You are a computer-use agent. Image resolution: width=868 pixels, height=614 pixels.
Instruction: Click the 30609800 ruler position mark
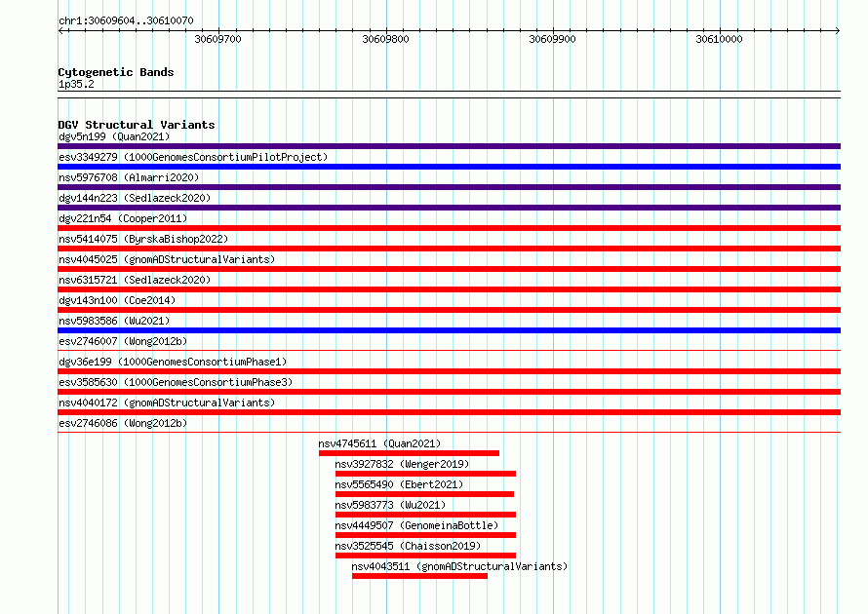click(x=385, y=39)
